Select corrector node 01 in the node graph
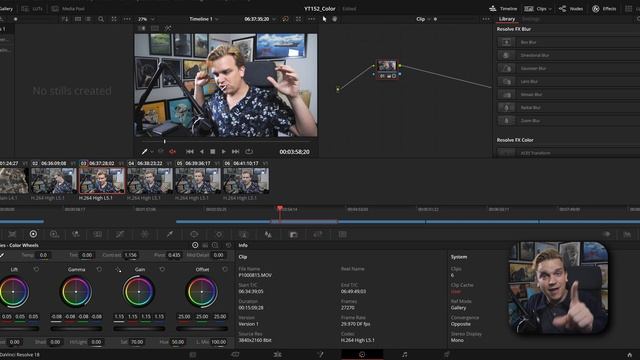 click(x=387, y=69)
